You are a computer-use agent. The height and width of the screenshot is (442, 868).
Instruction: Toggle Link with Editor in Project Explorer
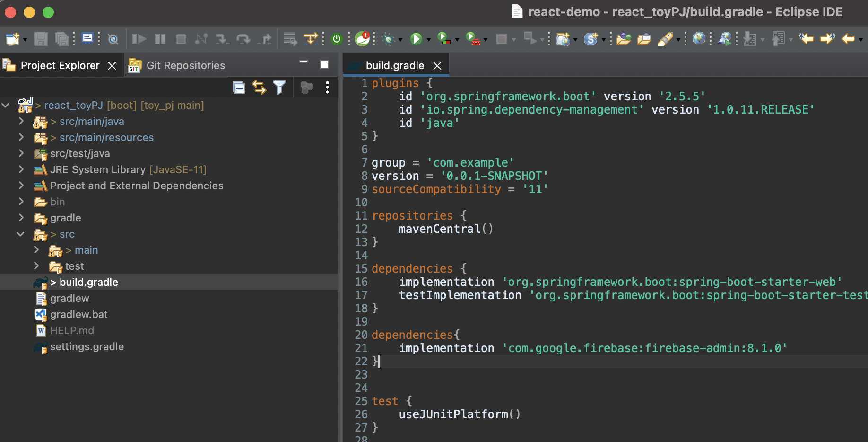tap(259, 88)
